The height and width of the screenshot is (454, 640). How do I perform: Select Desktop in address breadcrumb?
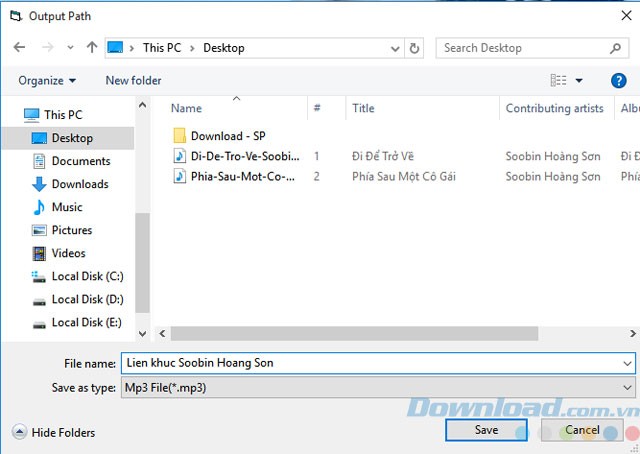[224, 48]
